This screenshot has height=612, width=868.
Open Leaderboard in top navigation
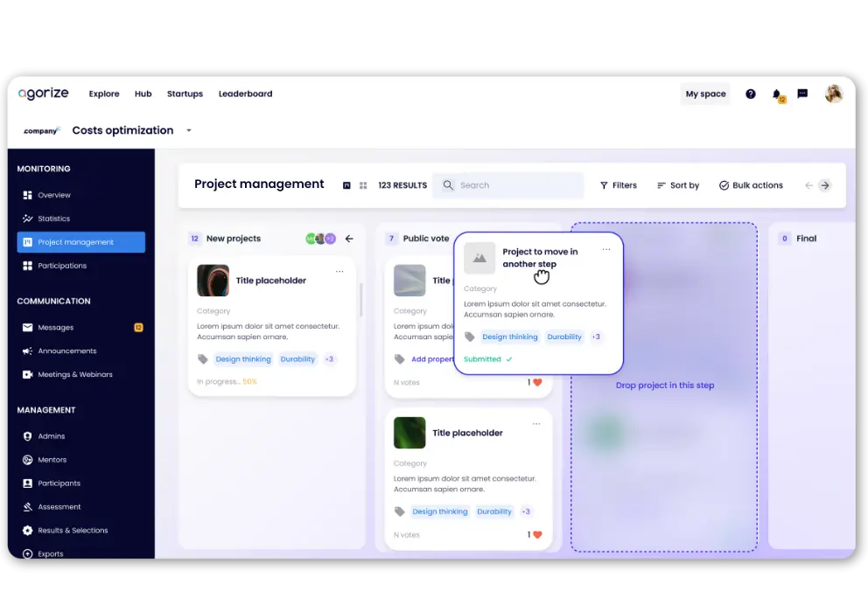pos(245,94)
